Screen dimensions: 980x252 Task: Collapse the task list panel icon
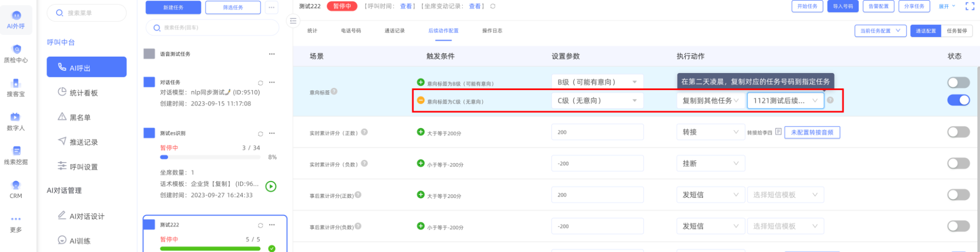293,21
